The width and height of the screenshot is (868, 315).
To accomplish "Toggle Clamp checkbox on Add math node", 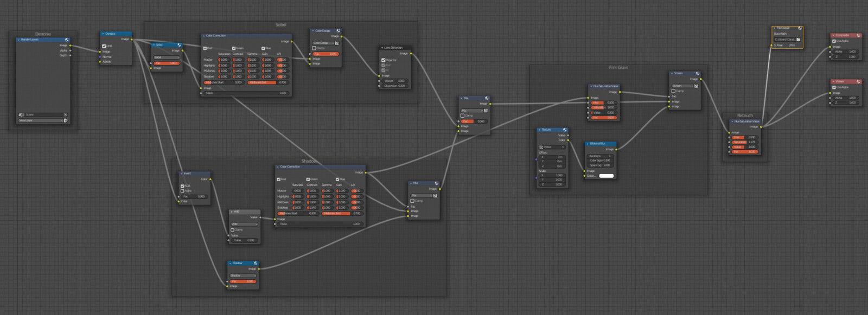I will coord(233,230).
